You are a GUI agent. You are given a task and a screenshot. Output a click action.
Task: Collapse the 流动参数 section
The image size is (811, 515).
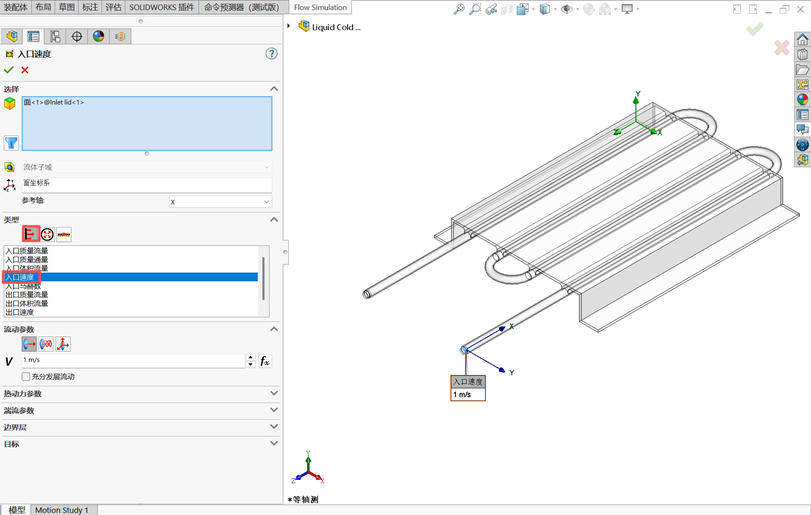274,329
